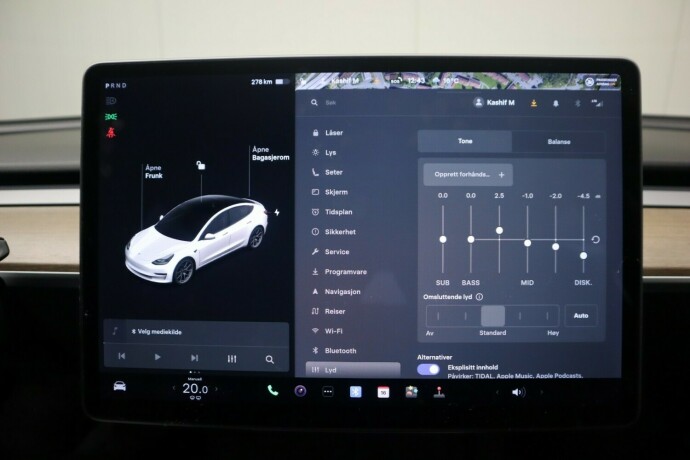Open the Bluetooth app icon in dock
The image size is (690, 460).
click(356, 391)
